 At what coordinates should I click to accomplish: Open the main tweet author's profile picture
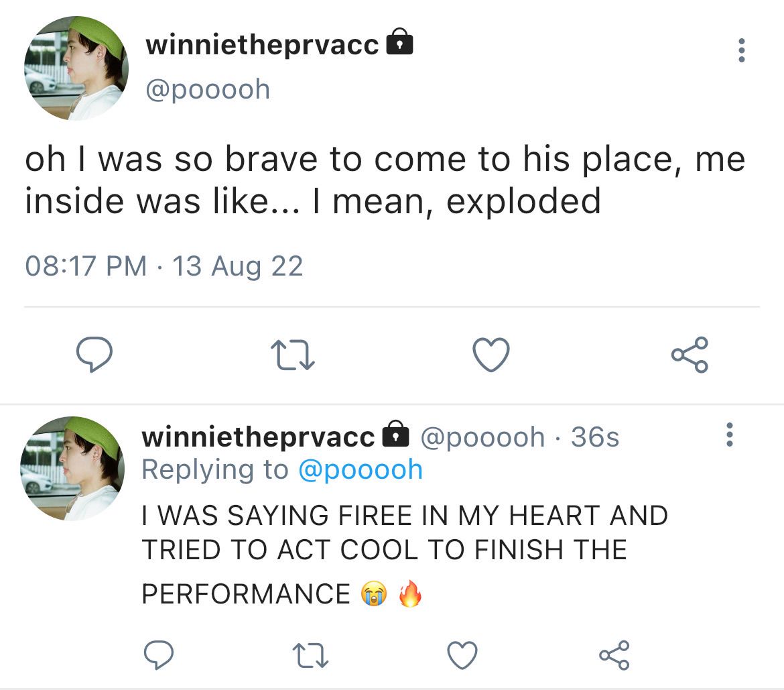point(76,68)
